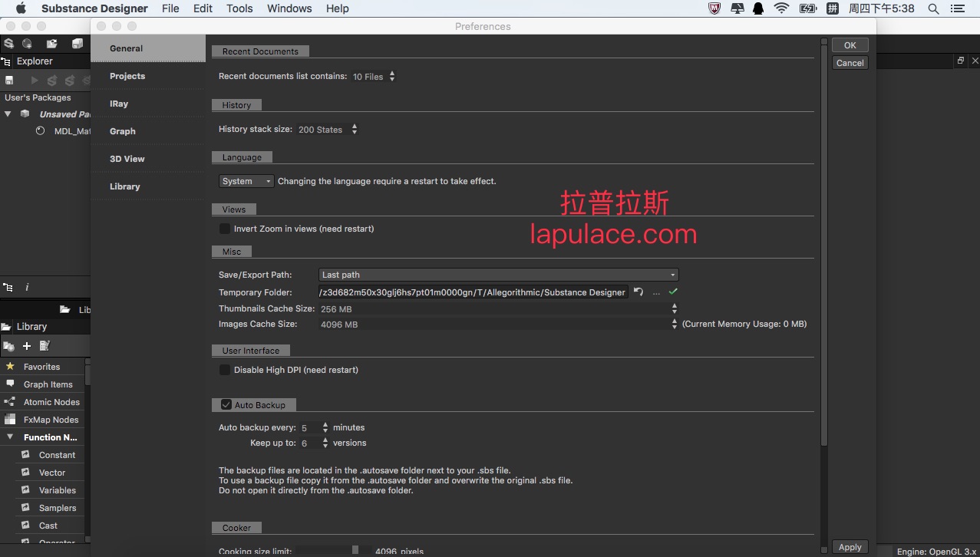Screen dimensions: 980x557
Task: Click the Library panel folder icon
Action: (7, 326)
